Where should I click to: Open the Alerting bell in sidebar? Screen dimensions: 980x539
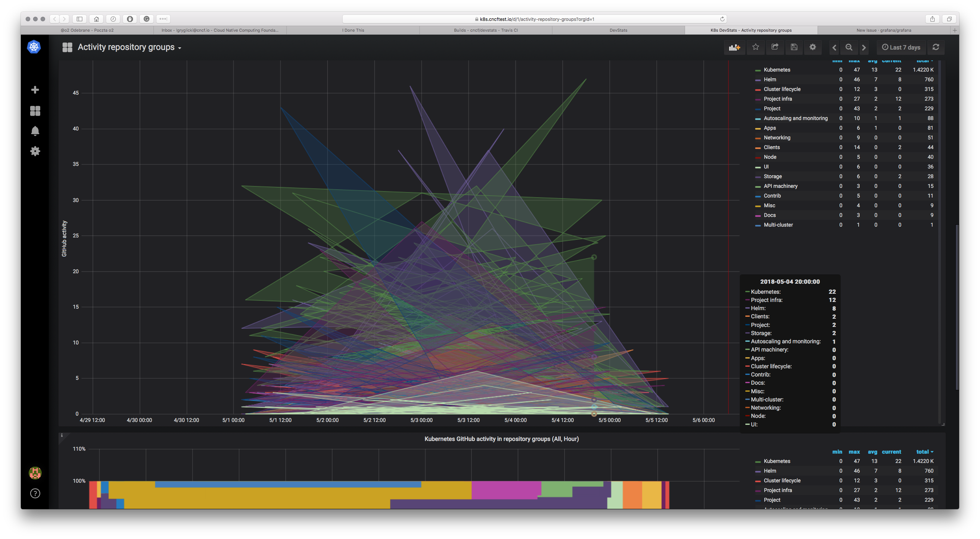[x=35, y=131]
